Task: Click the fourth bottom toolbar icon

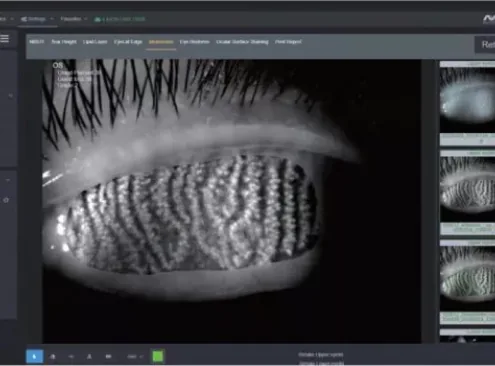Action: [89, 356]
